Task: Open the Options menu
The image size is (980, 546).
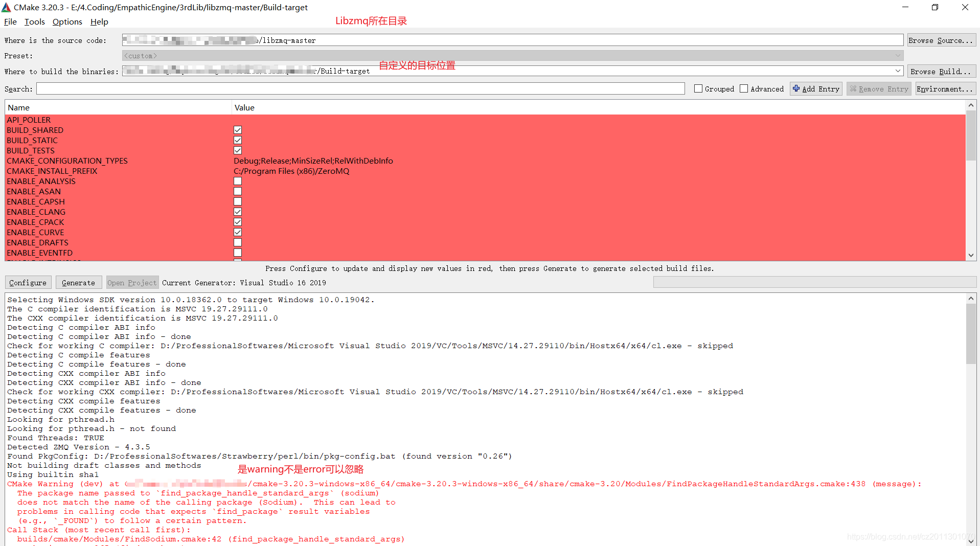Action: [67, 21]
